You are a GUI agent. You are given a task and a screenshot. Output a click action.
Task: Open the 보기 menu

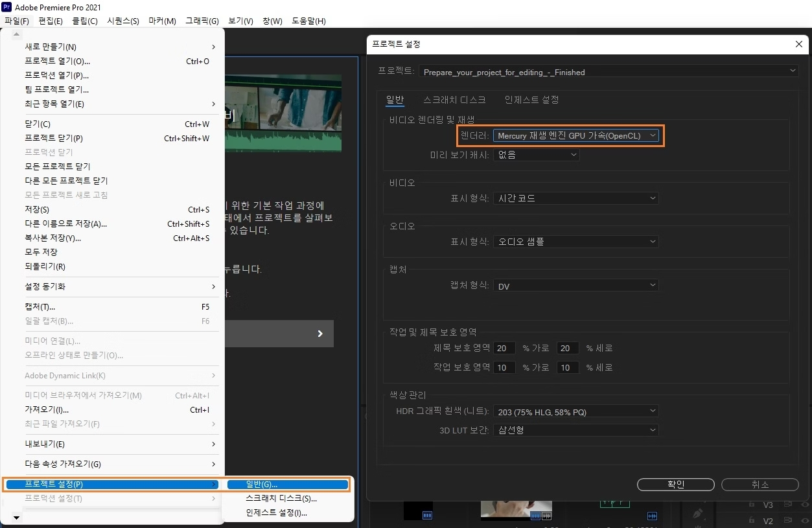(x=241, y=21)
